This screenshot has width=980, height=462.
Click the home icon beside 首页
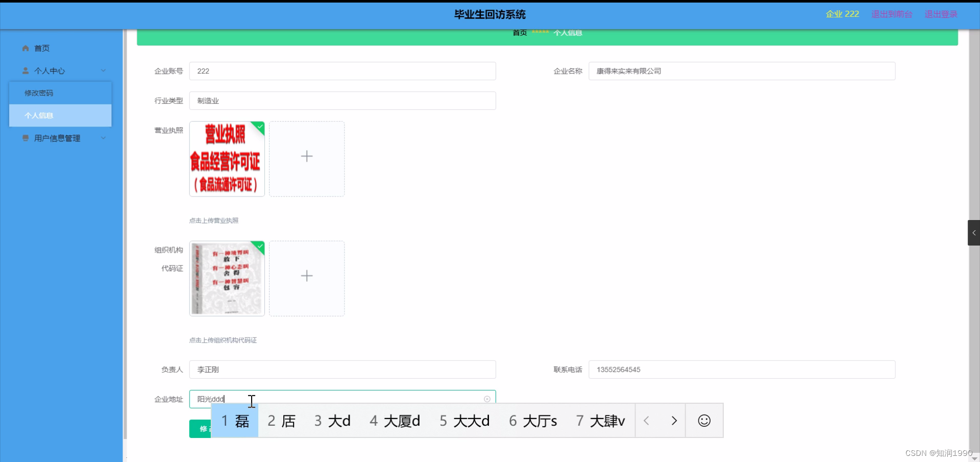point(24,48)
